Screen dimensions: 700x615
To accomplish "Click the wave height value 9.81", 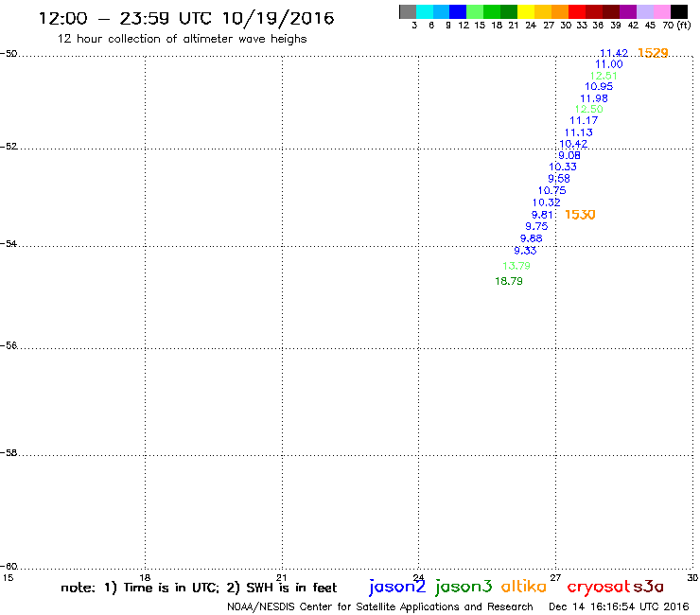I will pos(542,215).
